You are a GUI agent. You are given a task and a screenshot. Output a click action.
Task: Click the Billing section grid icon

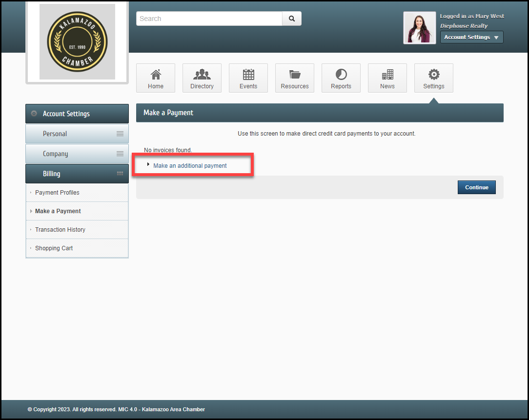[120, 173]
